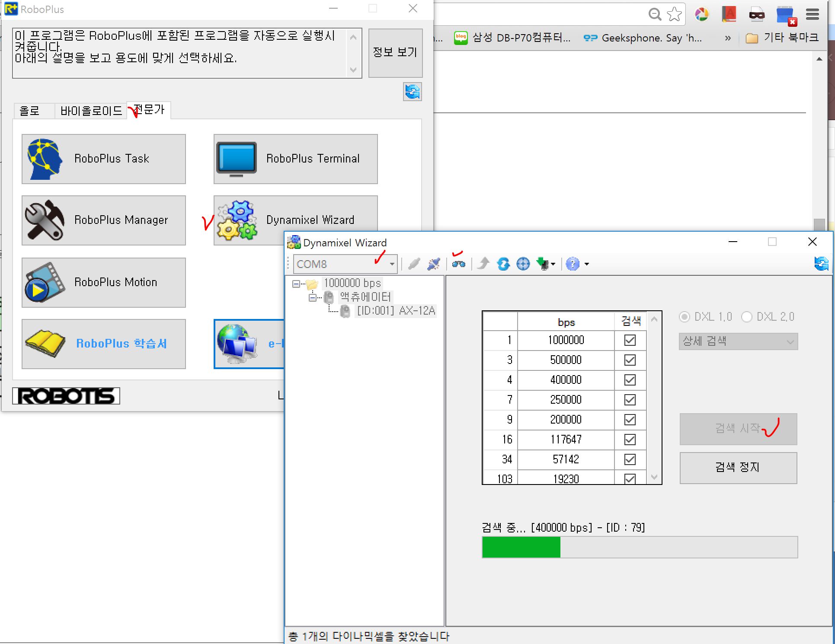Uncheck the 400000 bps search checkbox
835x644 pixels.
(x=630, y=380)
